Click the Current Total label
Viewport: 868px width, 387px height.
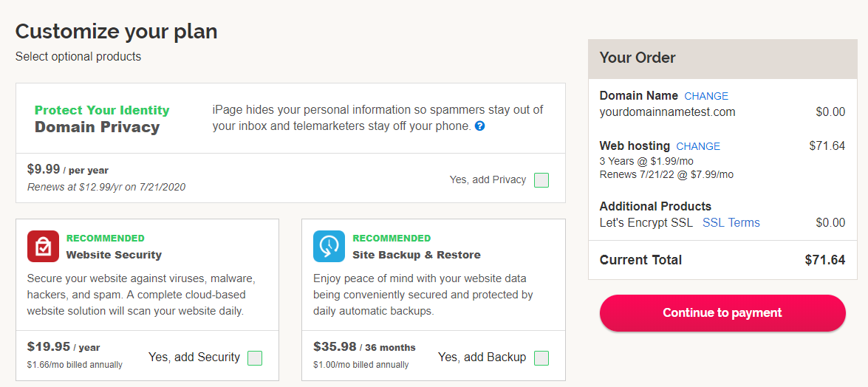click(x=641, y=260)
